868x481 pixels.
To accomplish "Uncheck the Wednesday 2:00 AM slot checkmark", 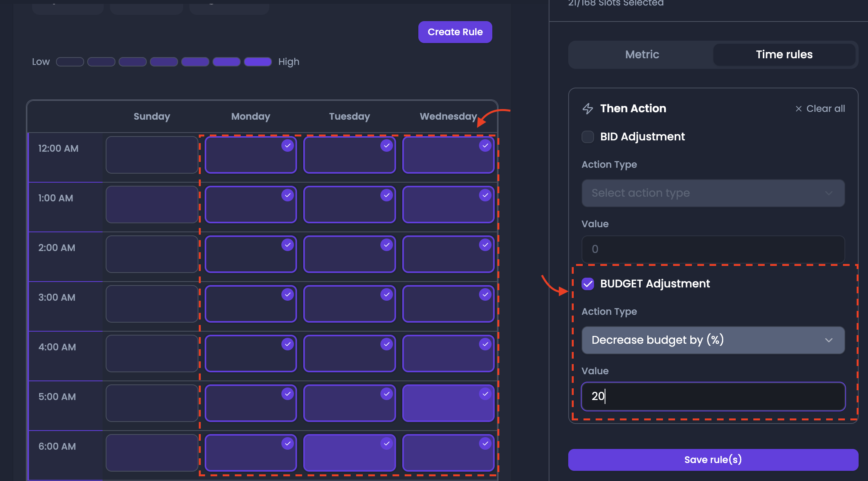I will [x=485, y=245].
